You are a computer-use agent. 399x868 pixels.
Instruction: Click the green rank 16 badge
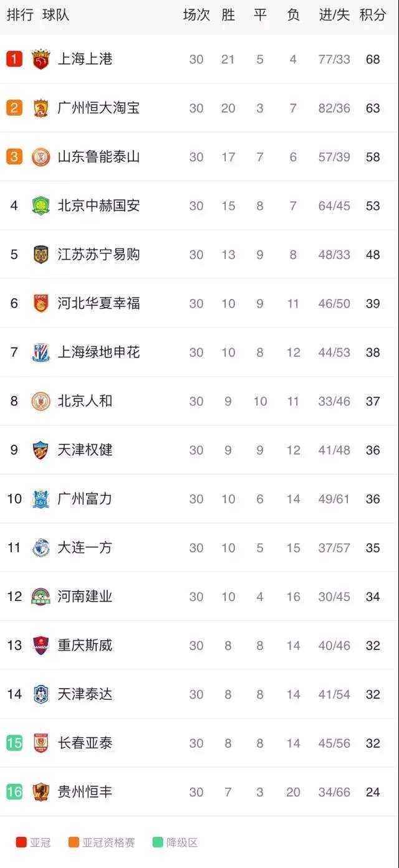point(14,792)
